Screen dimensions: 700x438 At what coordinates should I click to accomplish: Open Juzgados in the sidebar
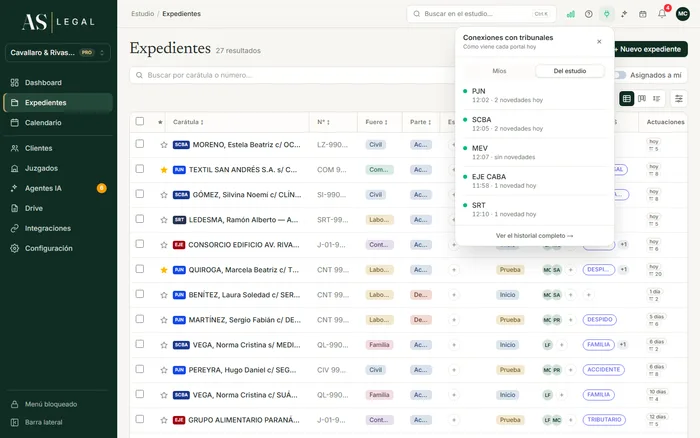(58, 168)
